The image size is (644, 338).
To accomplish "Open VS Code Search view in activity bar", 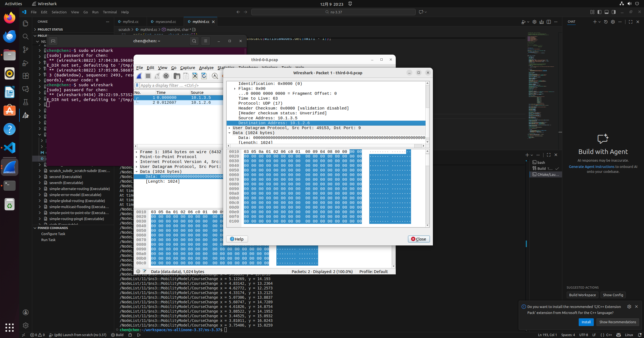I will (x=25, y=37).
